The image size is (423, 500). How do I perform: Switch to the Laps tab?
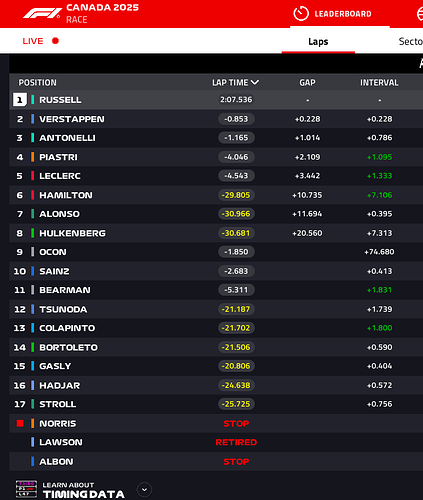tap(318, 41)
